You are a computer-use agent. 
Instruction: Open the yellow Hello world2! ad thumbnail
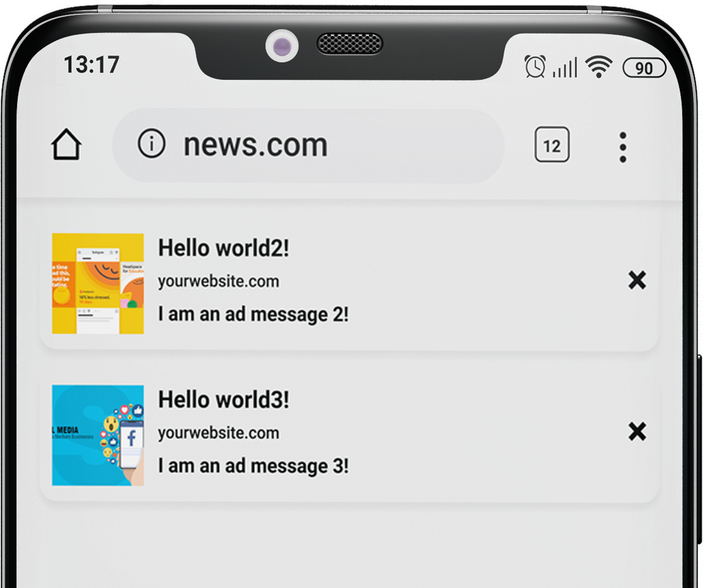(x=98, y=284)
